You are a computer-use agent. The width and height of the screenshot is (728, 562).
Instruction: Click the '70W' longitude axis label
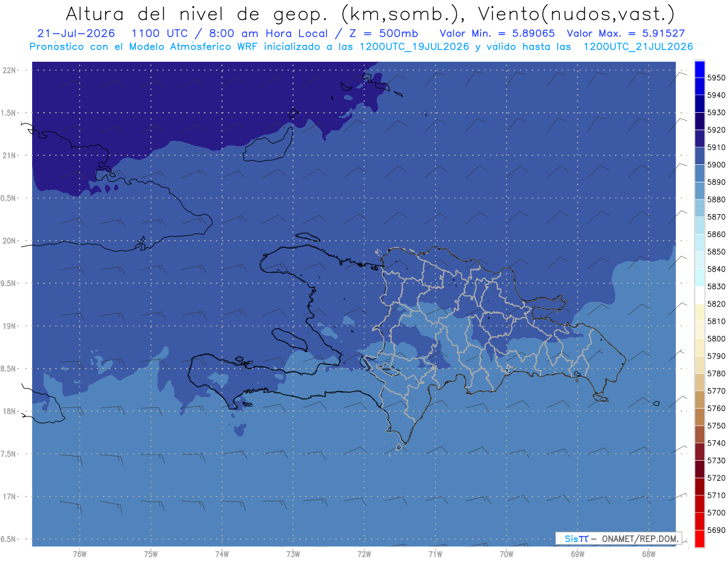pos(507,554)
